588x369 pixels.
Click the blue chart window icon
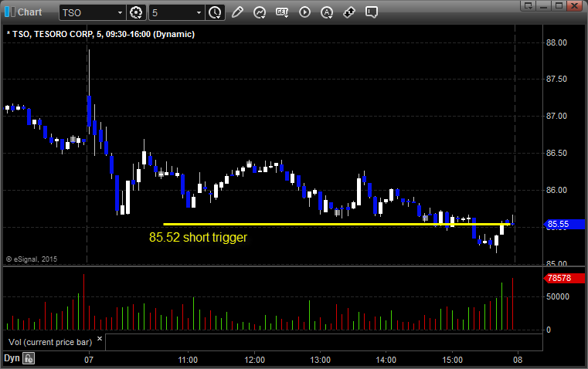tap(9, 12)
